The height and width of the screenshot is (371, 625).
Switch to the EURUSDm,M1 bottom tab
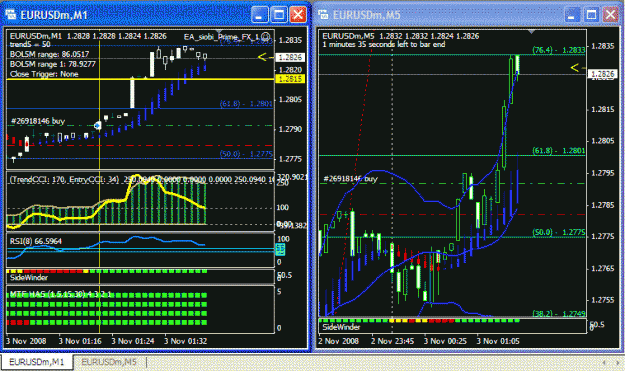tap(37, 362)
